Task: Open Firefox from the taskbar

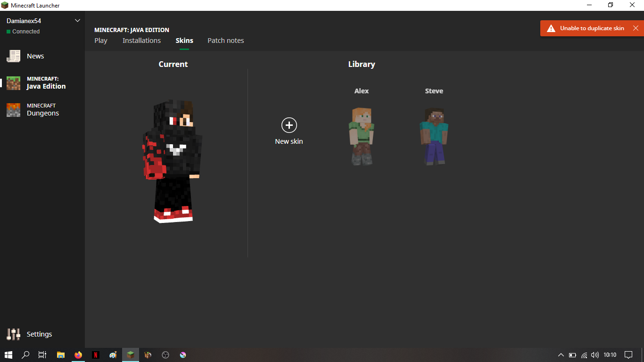Action: click(78, 355)
